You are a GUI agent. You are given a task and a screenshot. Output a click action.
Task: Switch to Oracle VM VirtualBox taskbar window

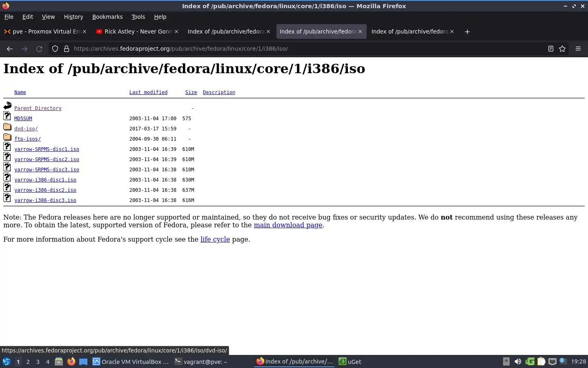coord(131,361)
